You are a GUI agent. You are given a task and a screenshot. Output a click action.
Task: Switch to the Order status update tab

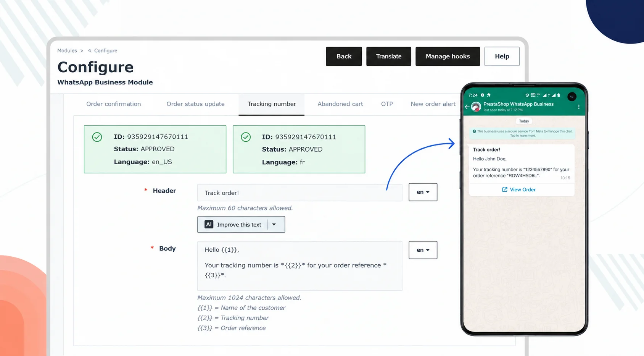[x=195, y=104]
